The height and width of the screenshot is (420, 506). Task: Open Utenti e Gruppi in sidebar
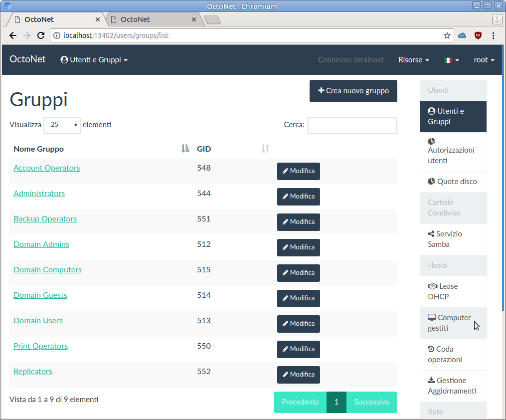coord(453,117)
